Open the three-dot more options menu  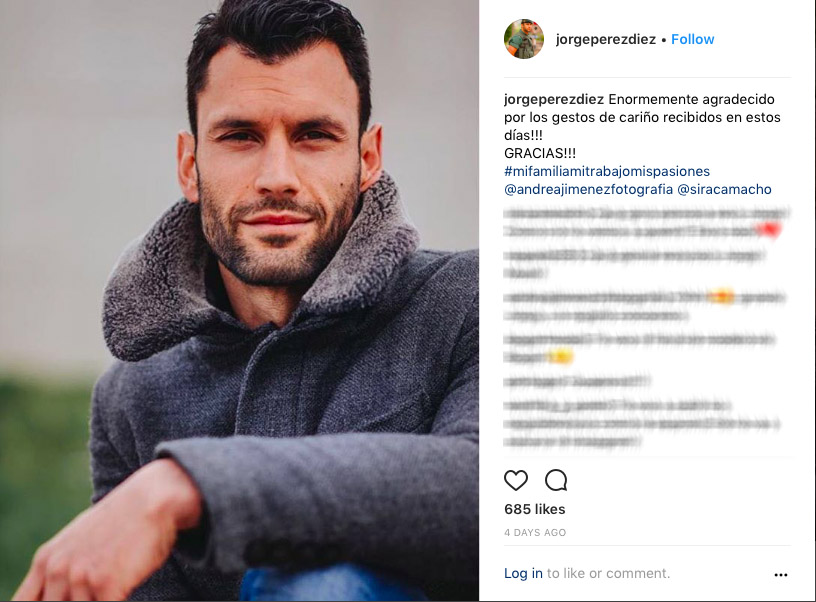(x=781, y=574)
